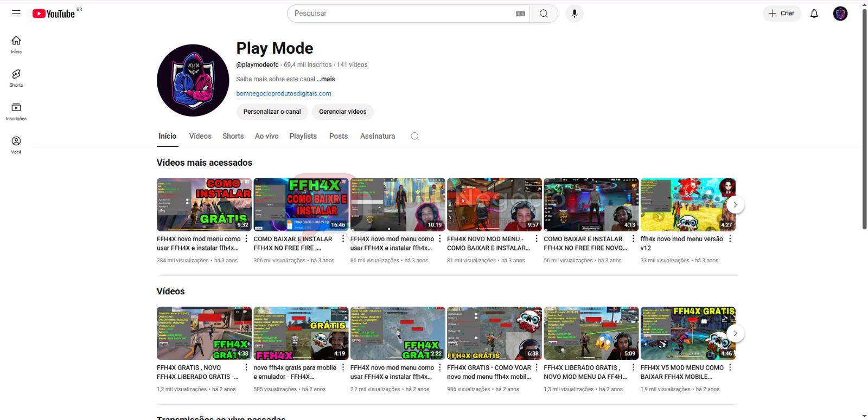868x420 pixels.
Task: Open options menu for 1,3 mil visualizações video
Action: coord(633,368)
